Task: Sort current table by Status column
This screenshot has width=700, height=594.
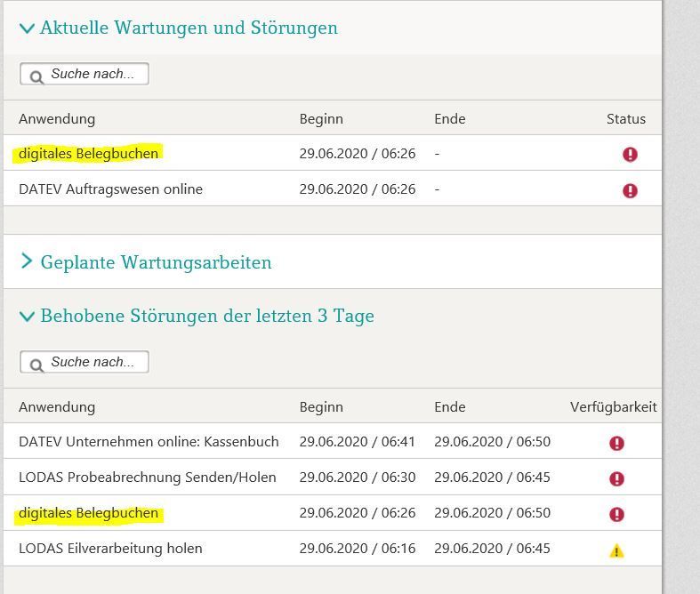Action: click(x=626, y=119)
